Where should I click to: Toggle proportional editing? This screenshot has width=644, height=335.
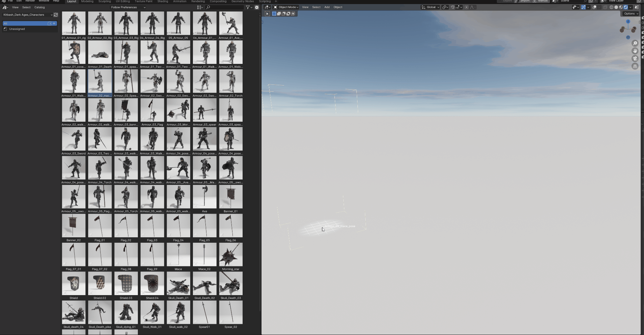pos(467,7)
